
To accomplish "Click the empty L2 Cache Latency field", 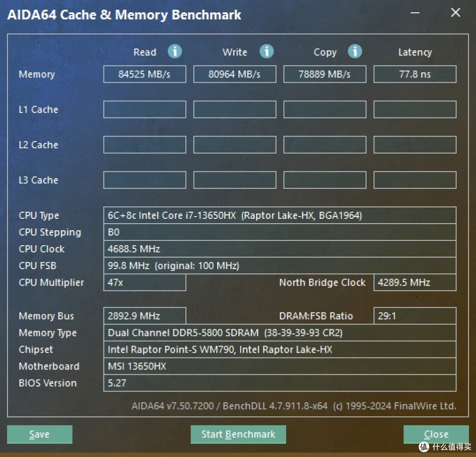I will tap(415, 145).
